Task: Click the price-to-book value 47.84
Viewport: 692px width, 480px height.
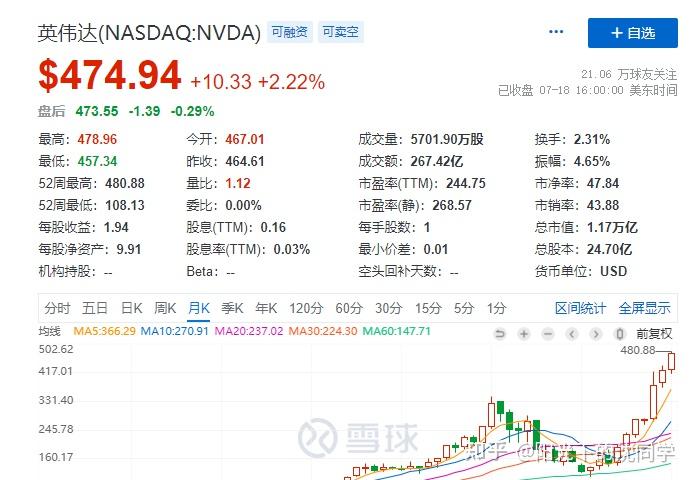Action: click(603, 184)
